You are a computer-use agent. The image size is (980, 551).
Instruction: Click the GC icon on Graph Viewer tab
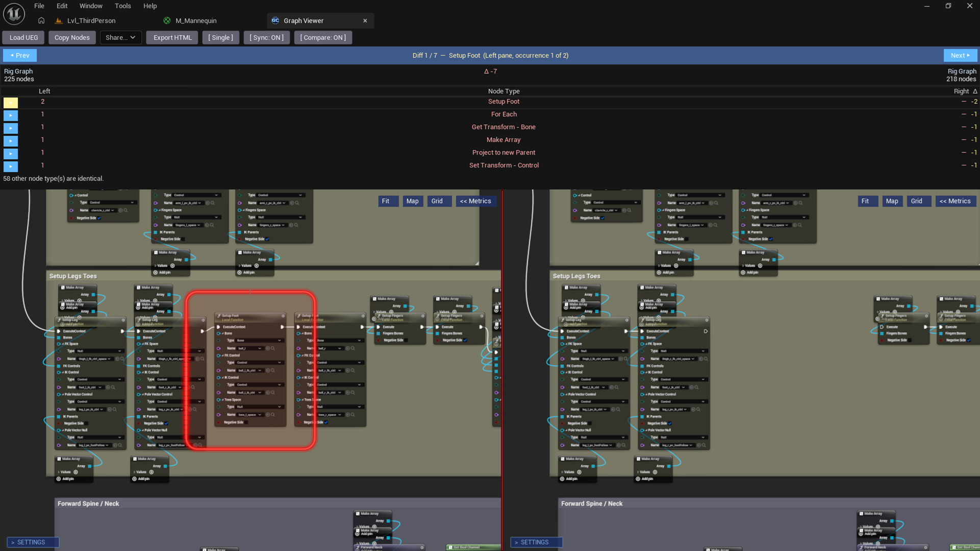pos(275,21)
